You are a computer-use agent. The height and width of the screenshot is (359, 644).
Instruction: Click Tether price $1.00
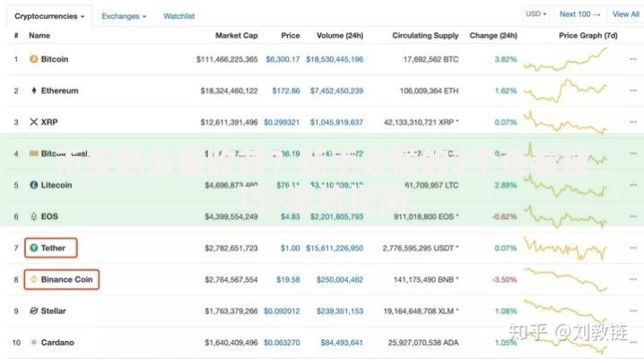(x=290, y=248)
